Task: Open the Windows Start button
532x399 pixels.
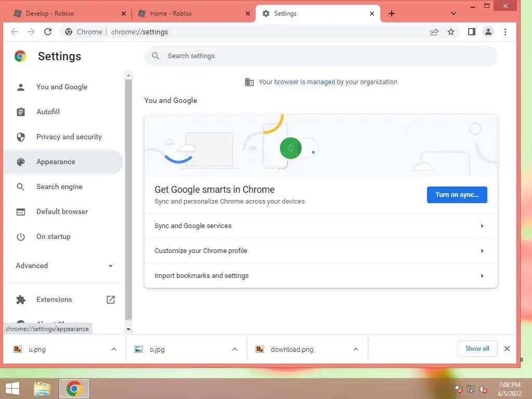Action: (12, 389)
